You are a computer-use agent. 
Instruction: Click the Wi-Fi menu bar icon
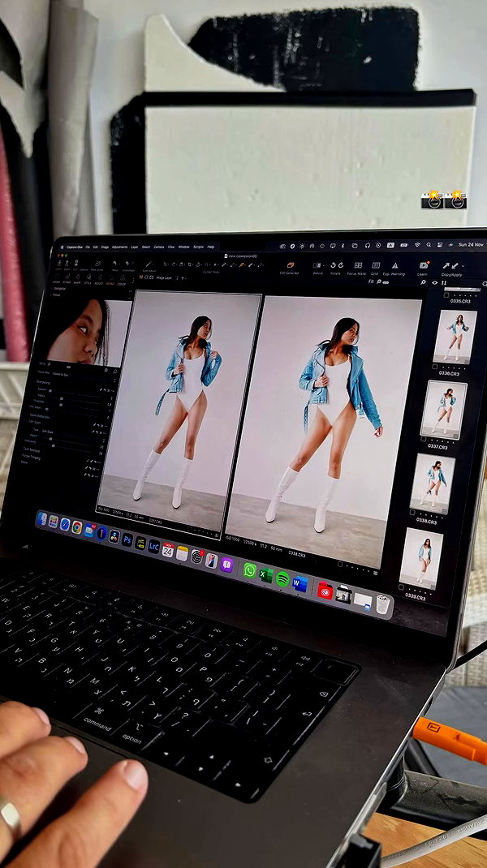coord(417,245)
